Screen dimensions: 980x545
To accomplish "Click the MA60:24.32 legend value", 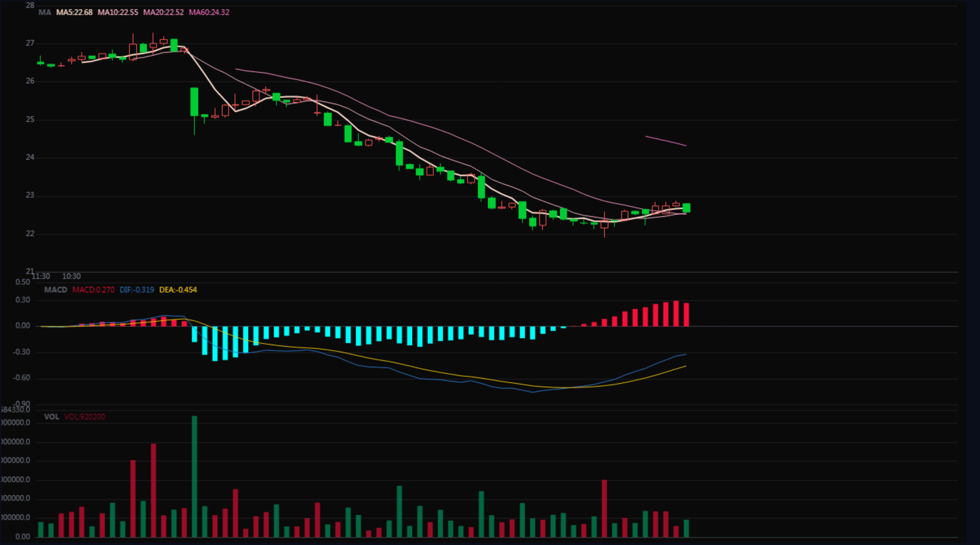I will (x=209, y=12).
